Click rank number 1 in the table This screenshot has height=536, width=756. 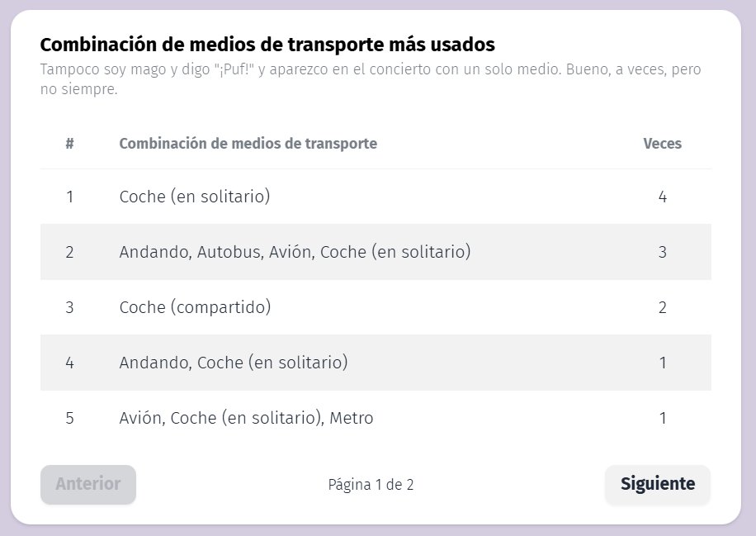click(x=69, y=197)
